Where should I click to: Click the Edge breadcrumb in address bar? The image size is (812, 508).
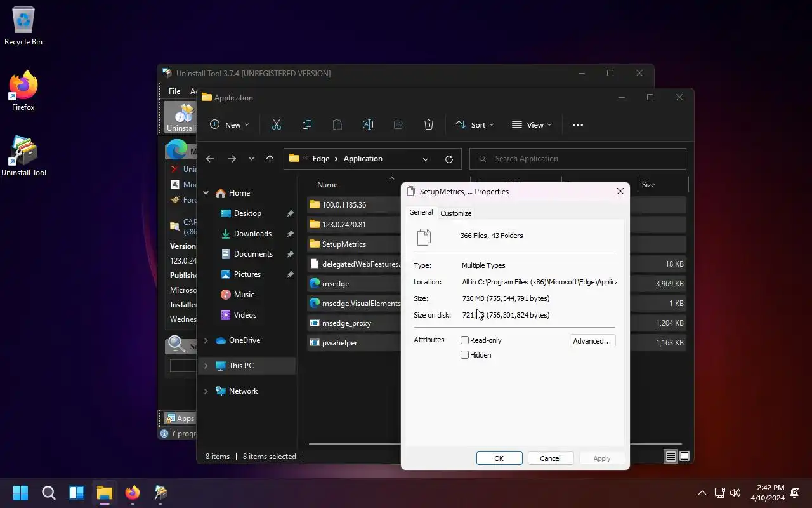(321, 159)
